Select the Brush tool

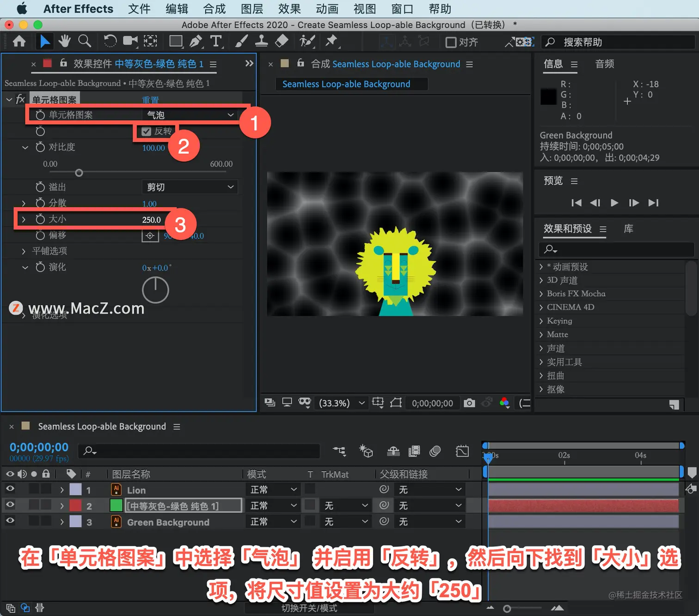click(241, 42)
